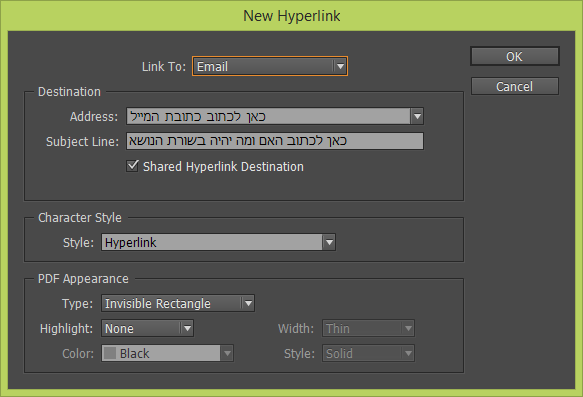
Task: Uncheck Shared Hyperlink Destination
Action: point(133,166)
